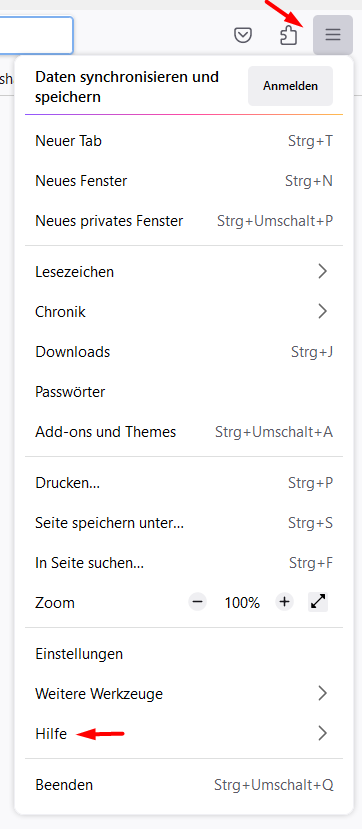The image size is (362, 829).
Task: Open the Extensions puzzle-piece icon
Action: (x=288, y=35)
